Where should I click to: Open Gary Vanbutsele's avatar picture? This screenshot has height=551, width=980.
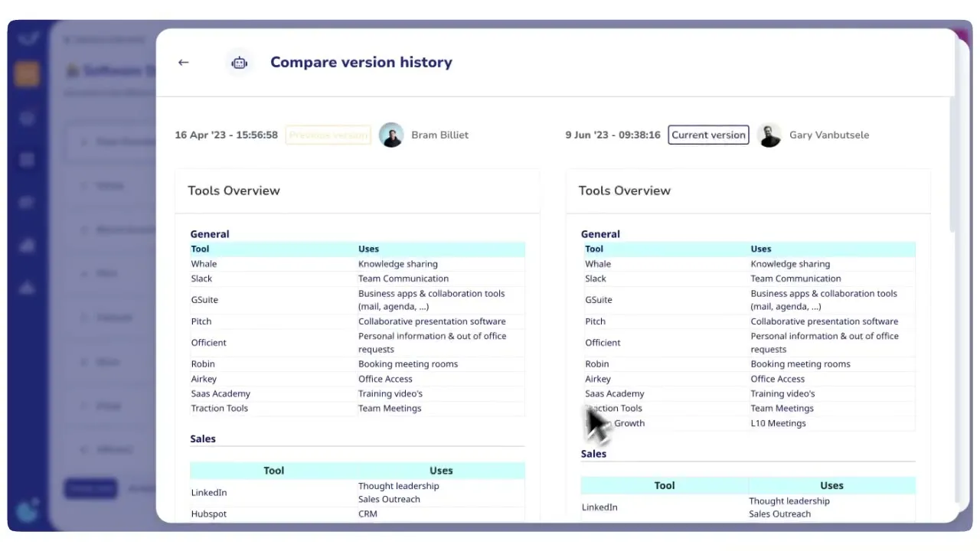pos(769,135)
